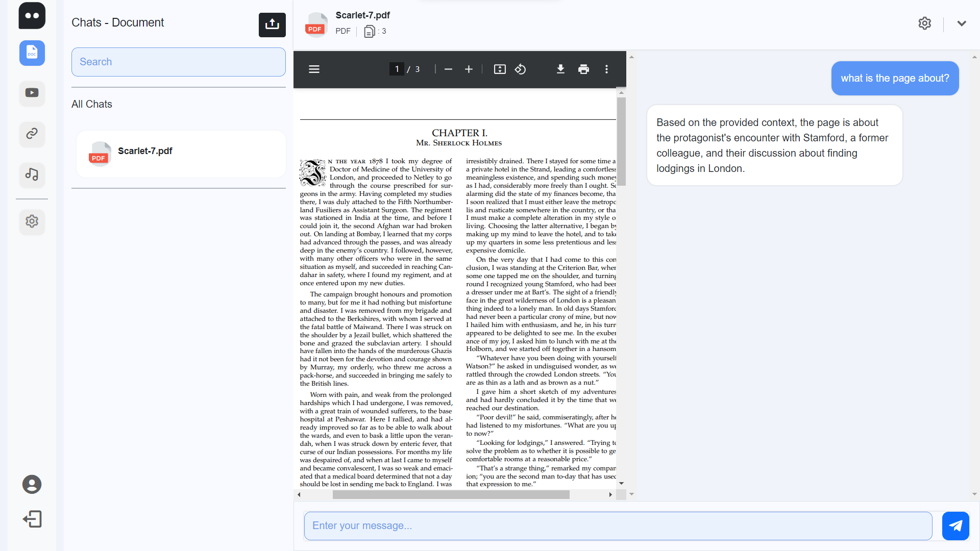Click the PDF horizontal scrollbar
This screenshot has width=980, height=551.
pos(451,495)
